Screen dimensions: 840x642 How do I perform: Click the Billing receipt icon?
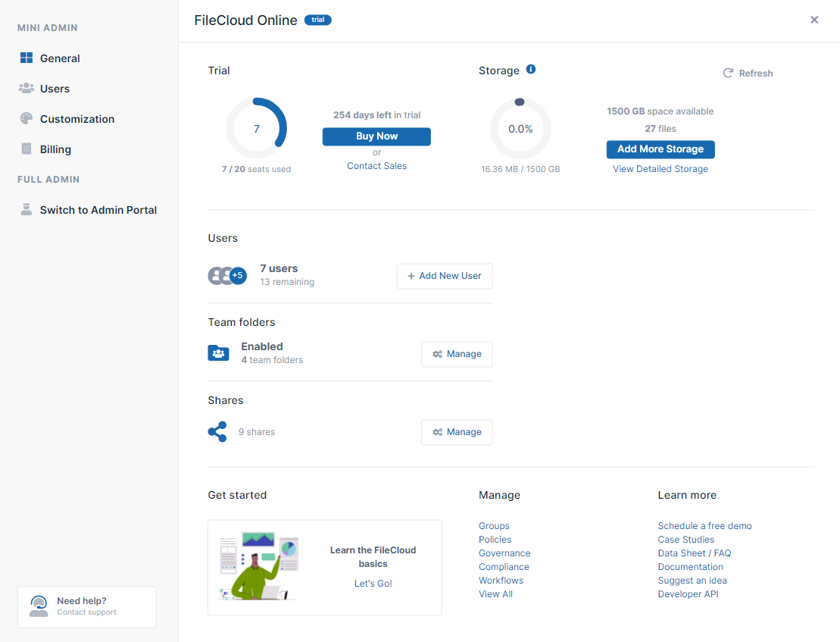pyautogui.click(x=27, y=149)
